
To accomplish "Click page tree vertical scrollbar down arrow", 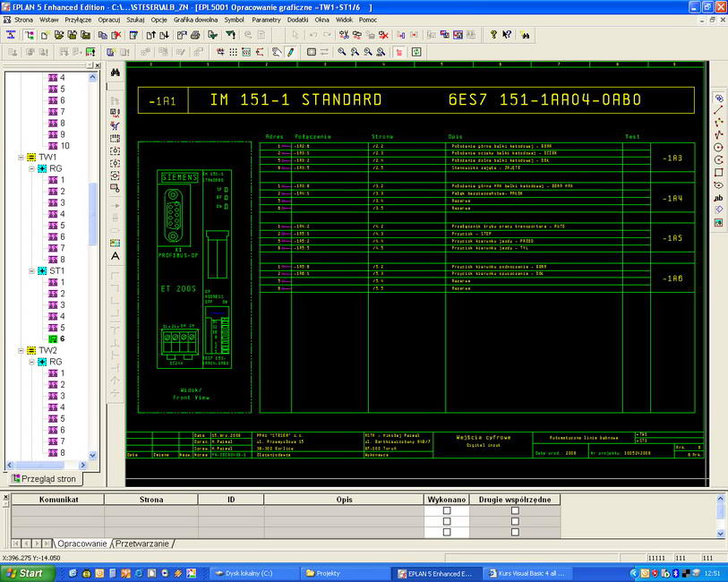I will [92, 455].
